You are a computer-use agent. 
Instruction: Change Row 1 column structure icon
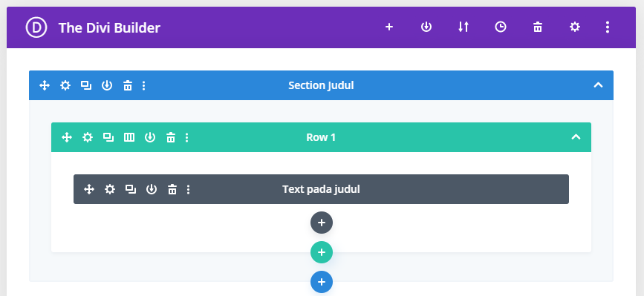click(129, 137)
